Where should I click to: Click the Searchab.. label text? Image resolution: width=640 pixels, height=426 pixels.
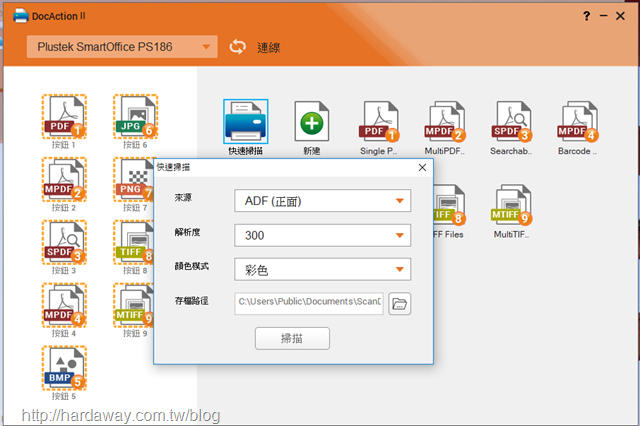[x=511, y=151]
